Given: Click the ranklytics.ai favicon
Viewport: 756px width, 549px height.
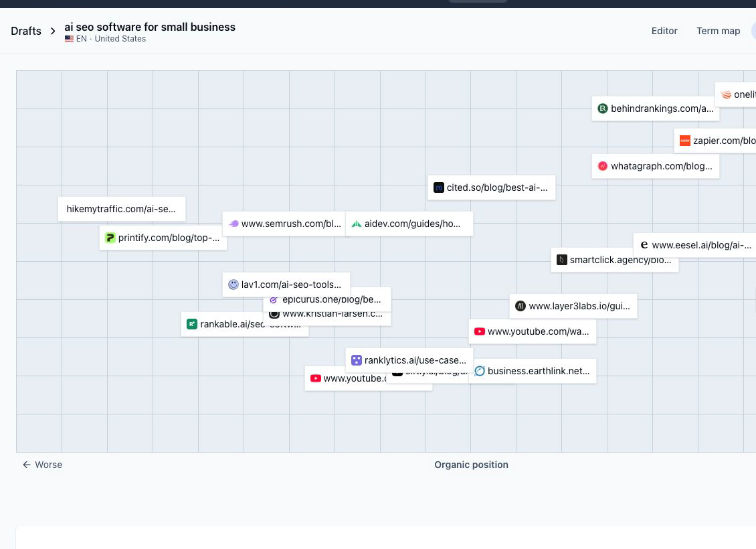Looking at the screenshot, I should pyautogui.click(x=357, y=360).
